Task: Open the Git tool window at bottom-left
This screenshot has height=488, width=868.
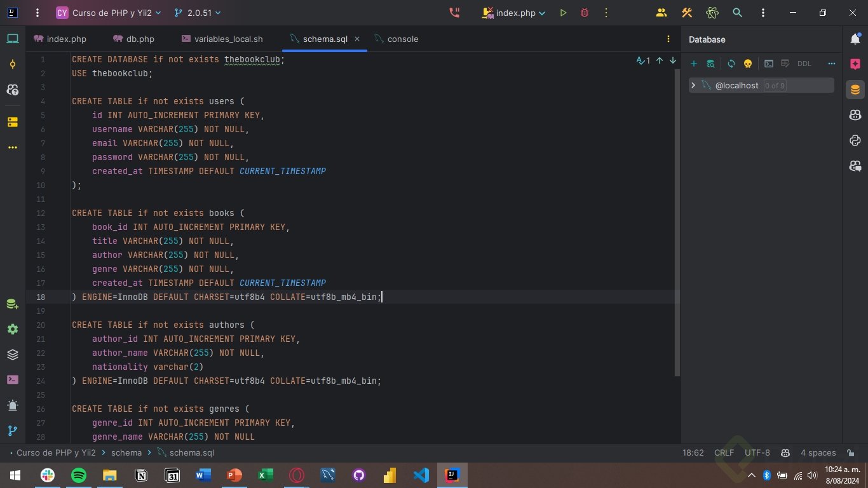Action: [x=13, y=431]
